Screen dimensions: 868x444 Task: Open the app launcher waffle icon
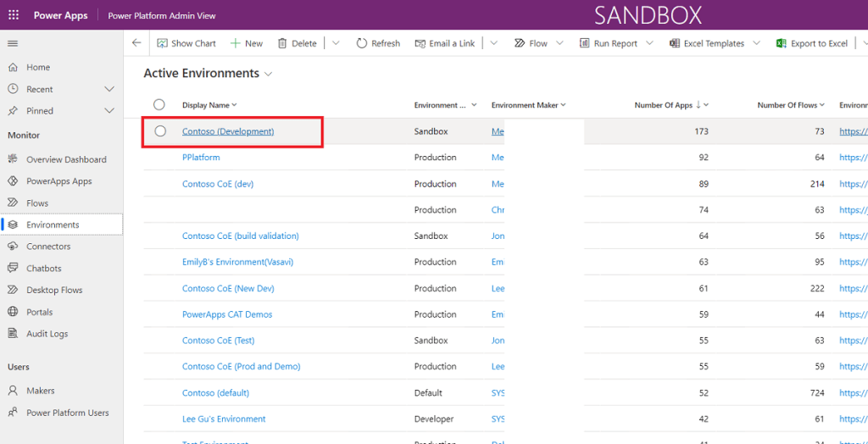click(14, 16)
